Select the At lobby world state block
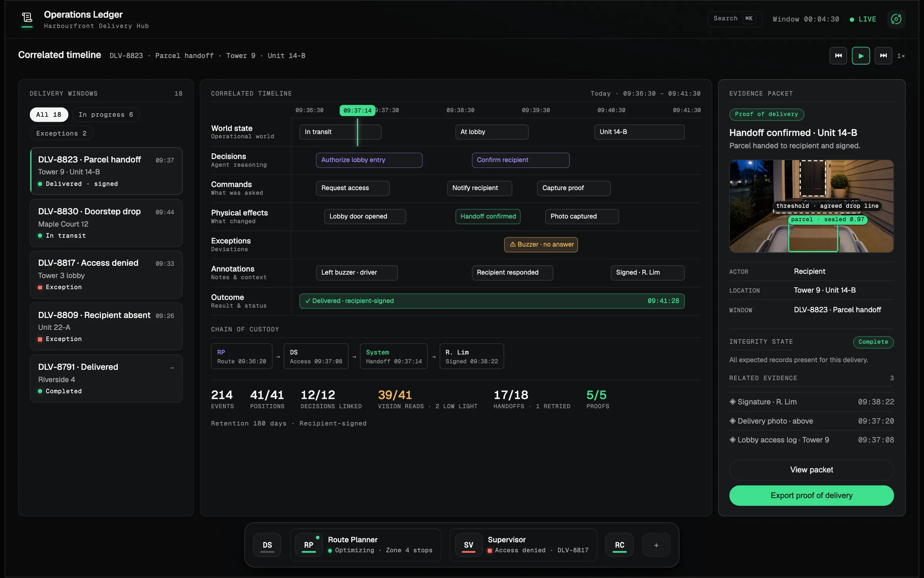 coord(491,132)
